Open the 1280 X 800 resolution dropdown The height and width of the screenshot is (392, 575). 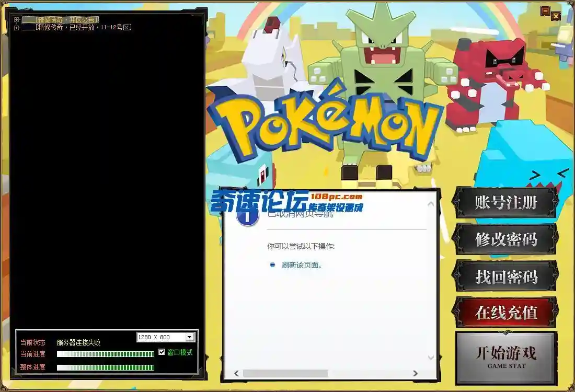click(190, 337)
